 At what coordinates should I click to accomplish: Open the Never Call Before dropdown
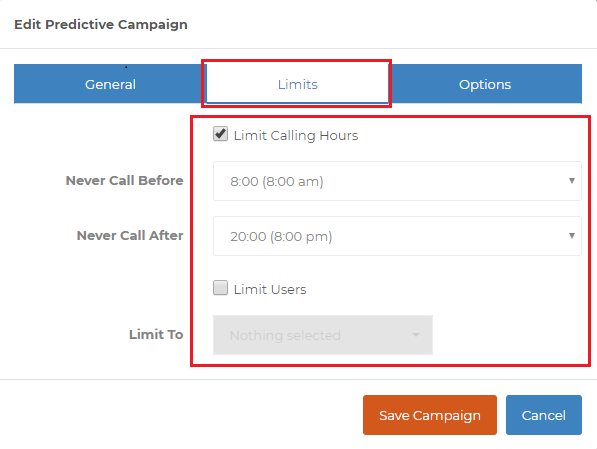tap(397, 181)
